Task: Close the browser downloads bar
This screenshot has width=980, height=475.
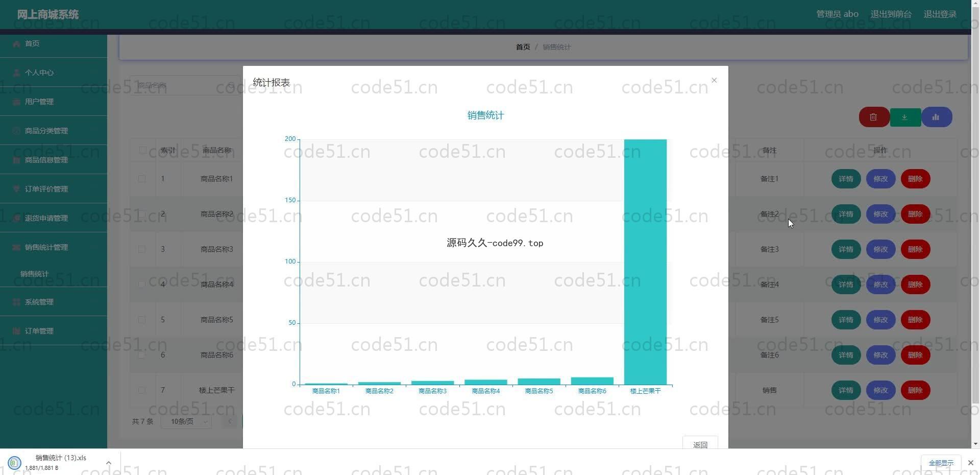Action: [970, 463]
